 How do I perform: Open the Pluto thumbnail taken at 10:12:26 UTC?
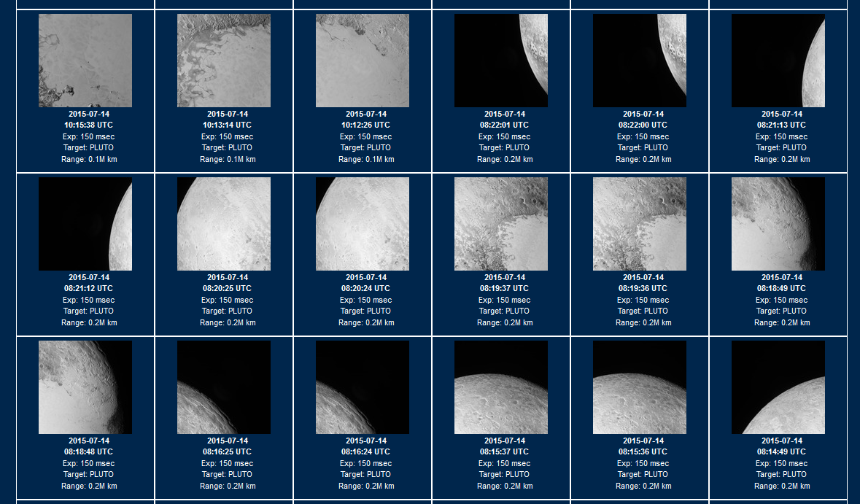pyautogui.click(x=363, y=61)
